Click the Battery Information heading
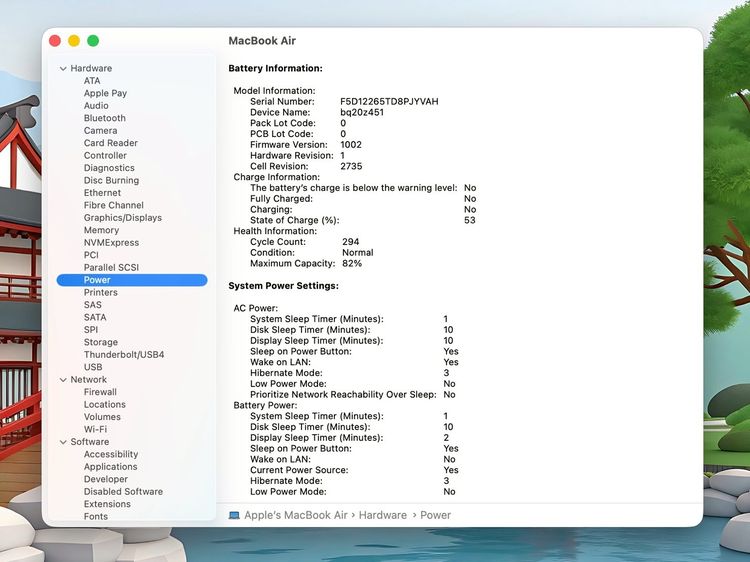 pos(276,68)
